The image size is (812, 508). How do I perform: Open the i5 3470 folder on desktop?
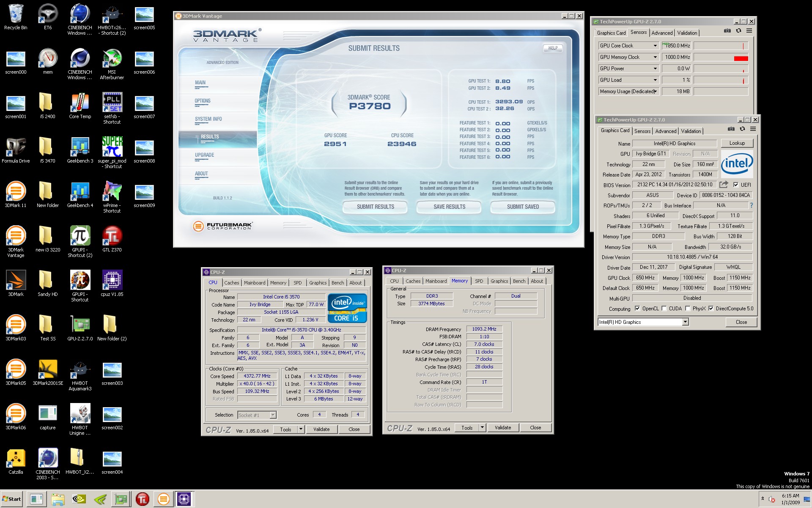tap(48, 150)
